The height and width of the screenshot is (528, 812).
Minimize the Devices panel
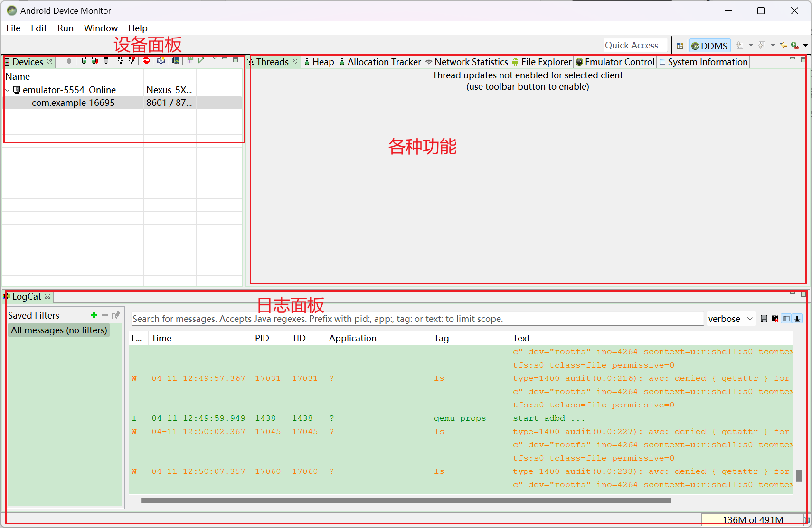(x=225, y=59)
